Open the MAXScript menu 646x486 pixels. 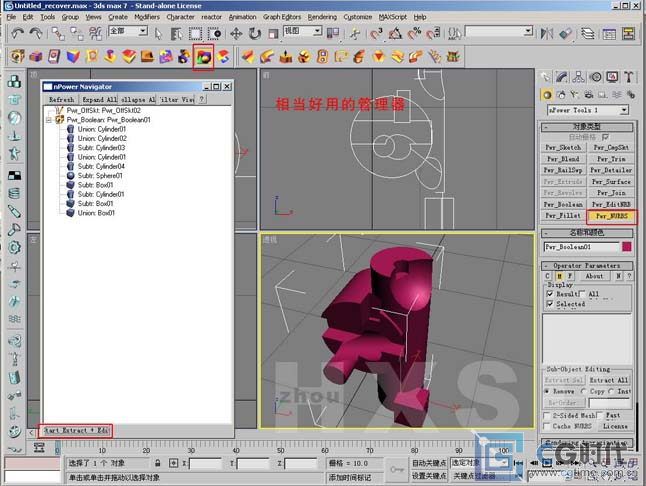click(x=393, y=17)
